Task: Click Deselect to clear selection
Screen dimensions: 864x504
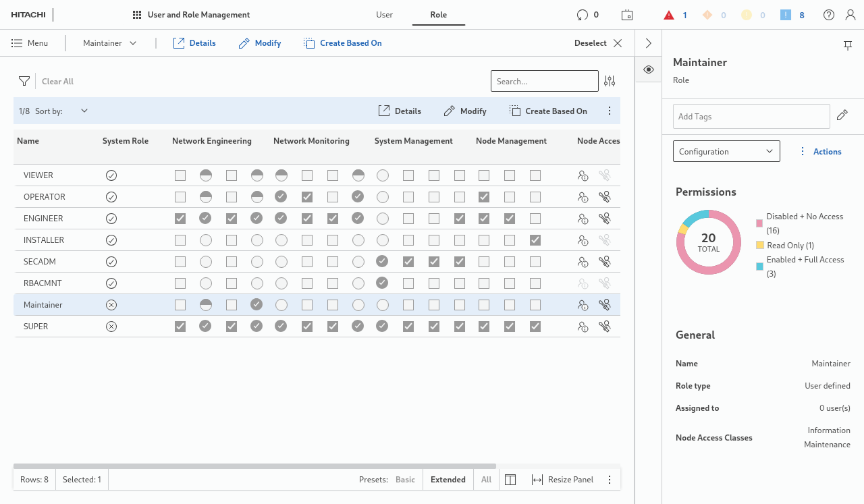Action: [x=597, y=43]
